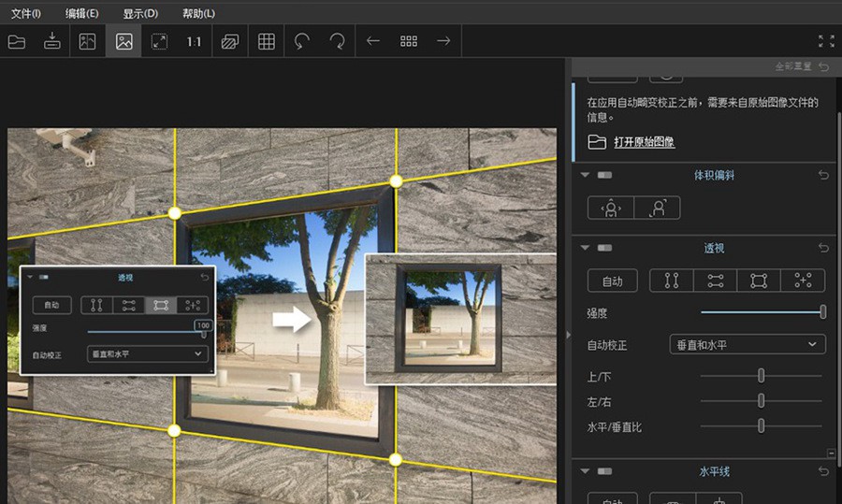Click the stacked layers overlay icon
The height and width of the screenshot is (504, 842).
(230, 41)
